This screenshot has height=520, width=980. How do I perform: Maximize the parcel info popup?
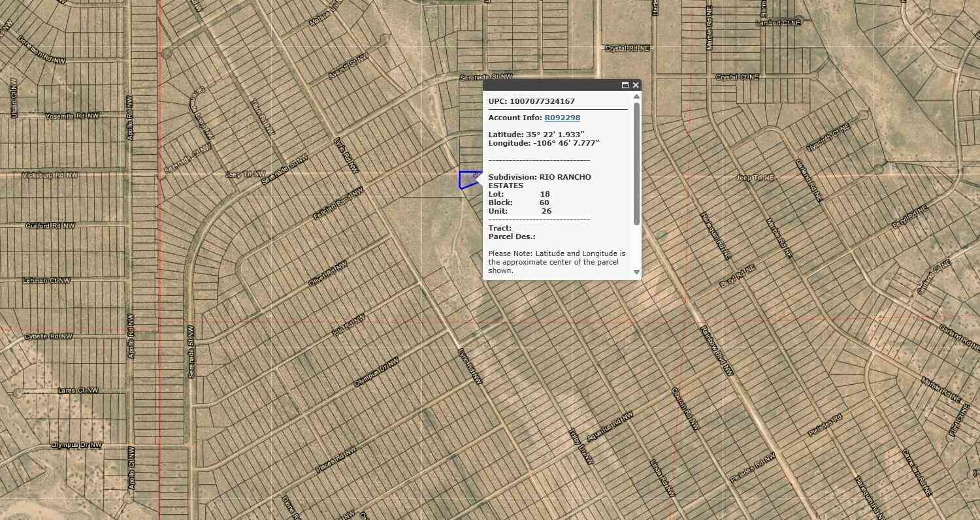(625, 86)
